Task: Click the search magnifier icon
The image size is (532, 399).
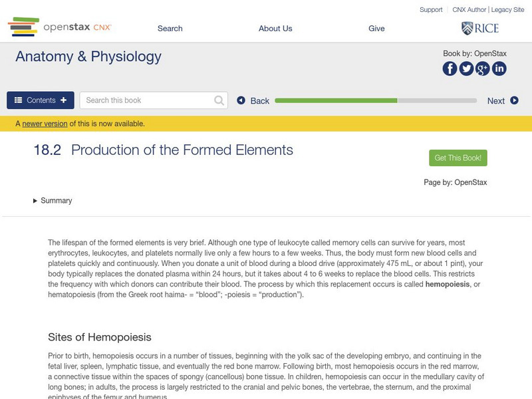Action: coord(219,100)
